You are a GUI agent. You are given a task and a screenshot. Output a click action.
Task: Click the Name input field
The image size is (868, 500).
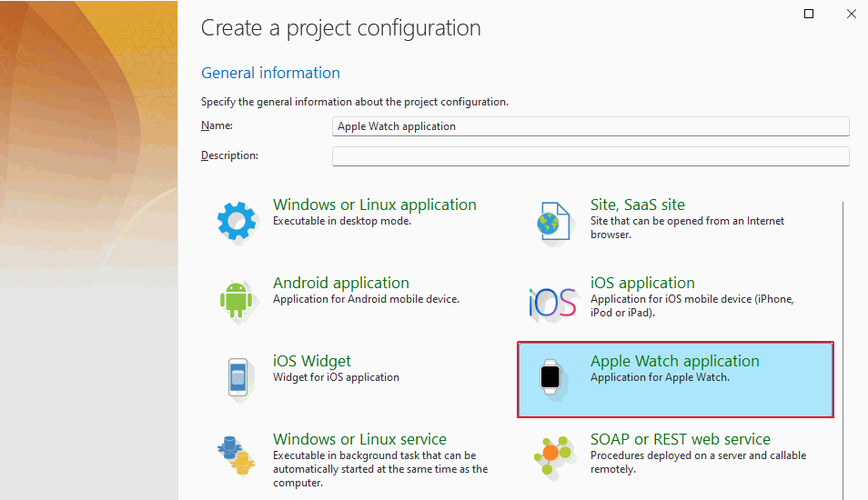(x=590, y=126)
